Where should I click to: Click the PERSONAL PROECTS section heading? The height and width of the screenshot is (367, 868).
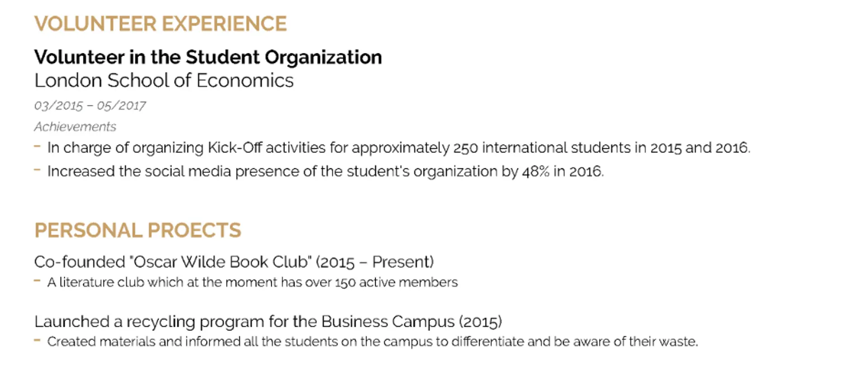tap(138, 230)
